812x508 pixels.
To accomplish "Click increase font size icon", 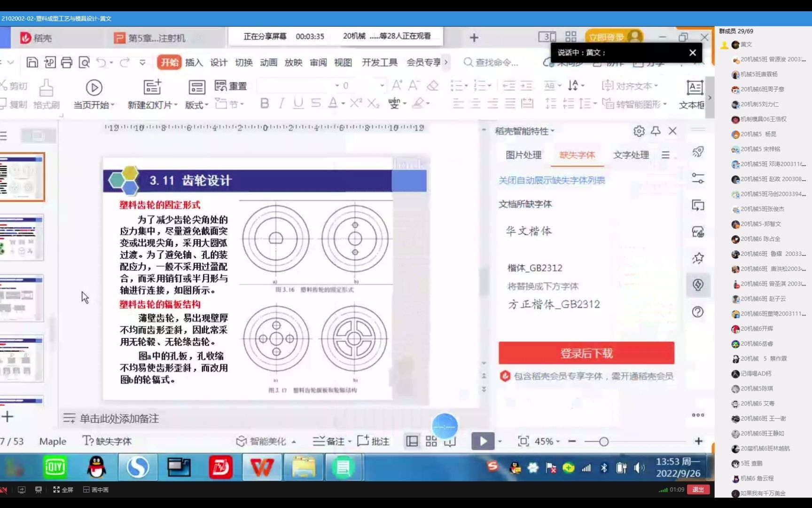I will (397, 86).
